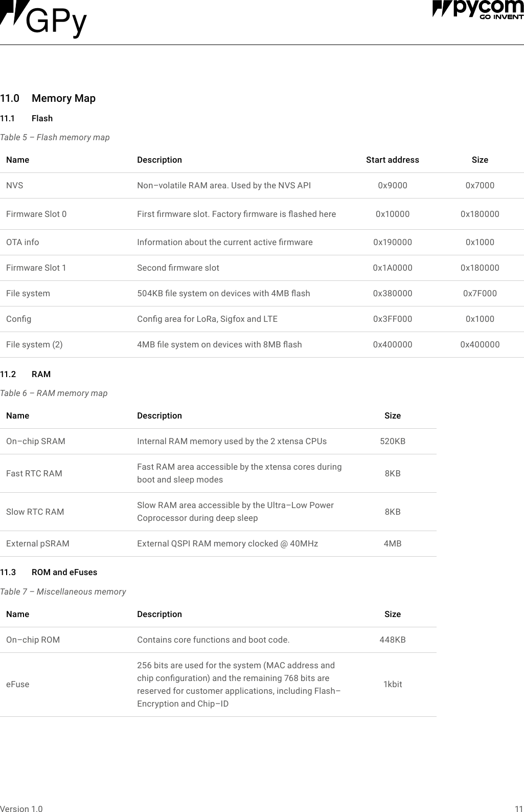Click the Version 1.0 footer text
The width and height of the screenshot is (524, 812).
click(x=21, y=808)
